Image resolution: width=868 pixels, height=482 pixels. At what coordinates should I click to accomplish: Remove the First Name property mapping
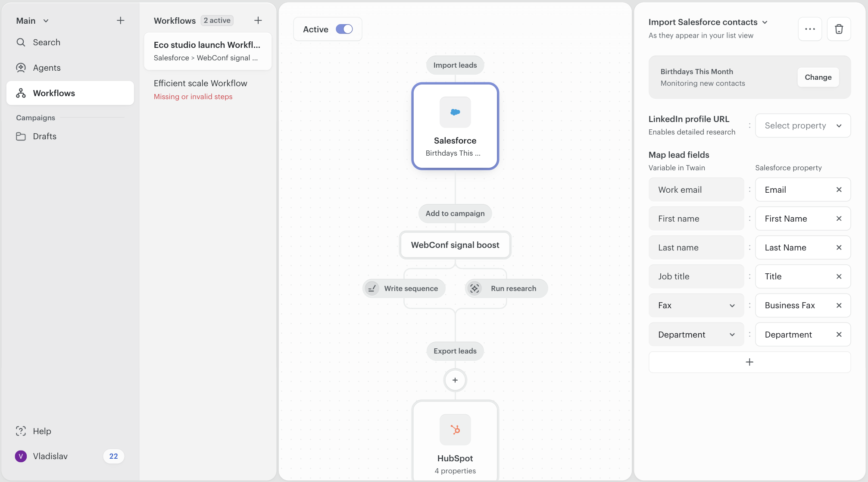coord(839,219)
